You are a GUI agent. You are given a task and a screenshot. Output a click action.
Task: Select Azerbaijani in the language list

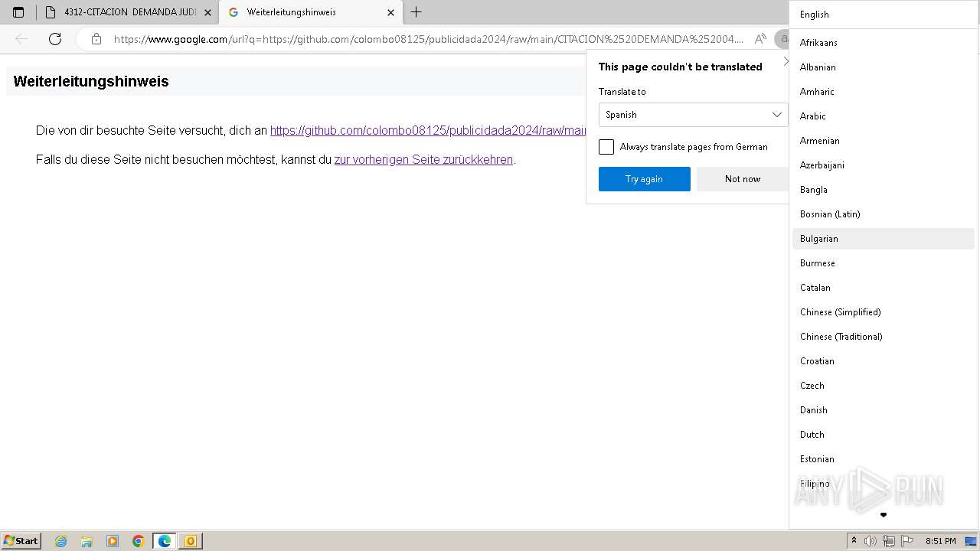tap(884, 165)
